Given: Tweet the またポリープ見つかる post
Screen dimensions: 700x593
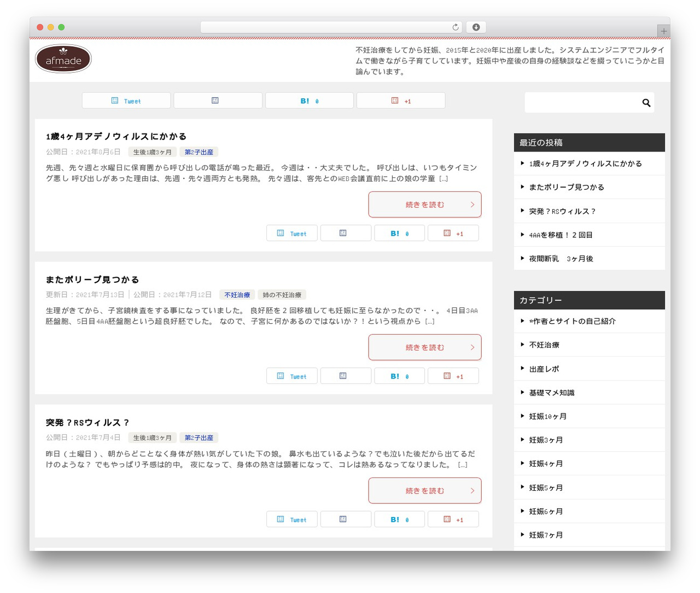Looking at the screenshot, I should 292,376.
